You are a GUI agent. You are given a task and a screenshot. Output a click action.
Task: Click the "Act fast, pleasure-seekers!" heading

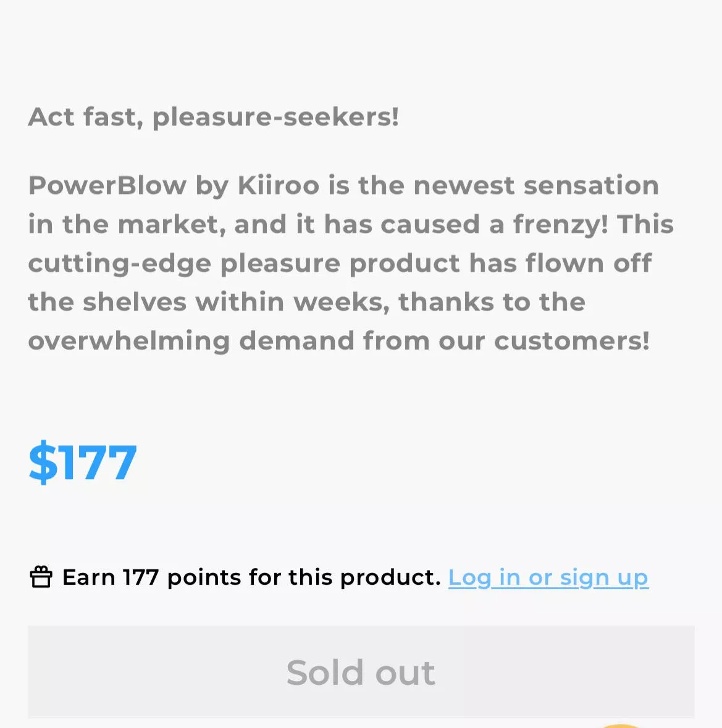click(x=213, y=117)
